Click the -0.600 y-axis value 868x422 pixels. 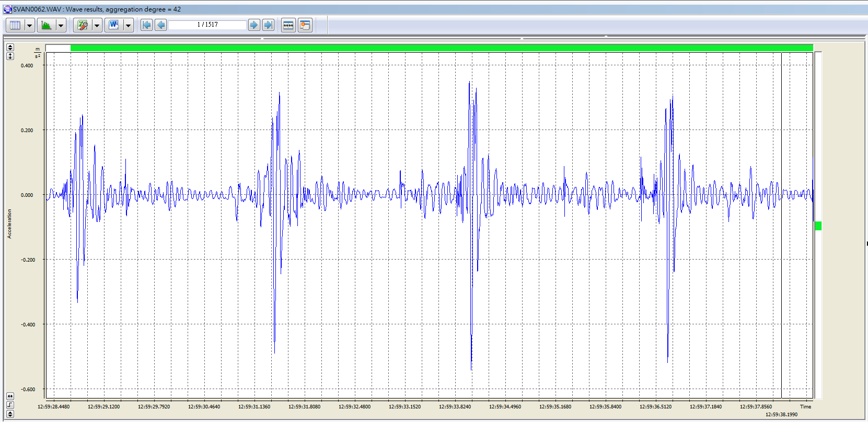coord(28,390)
